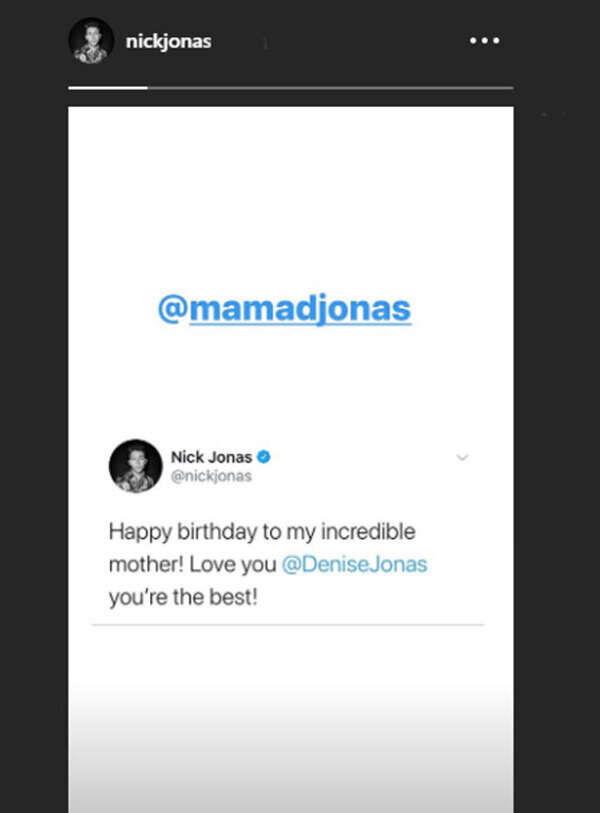Click the gray @nickjonas handle in tweet
This screenshot has height=813, width=600.
(211, 476)
